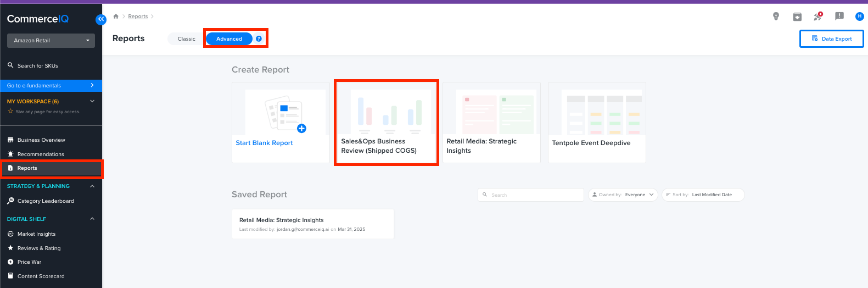Click the home breadcrumb icon

pos(116,16)
